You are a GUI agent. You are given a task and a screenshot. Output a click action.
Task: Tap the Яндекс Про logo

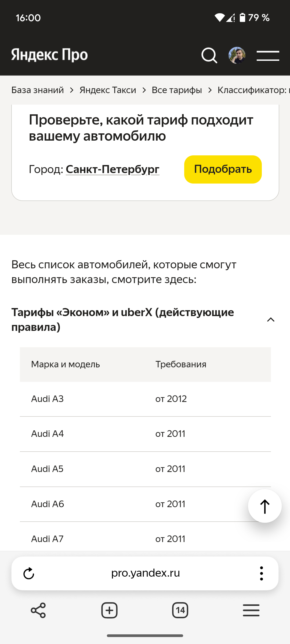tap(50, 55)
